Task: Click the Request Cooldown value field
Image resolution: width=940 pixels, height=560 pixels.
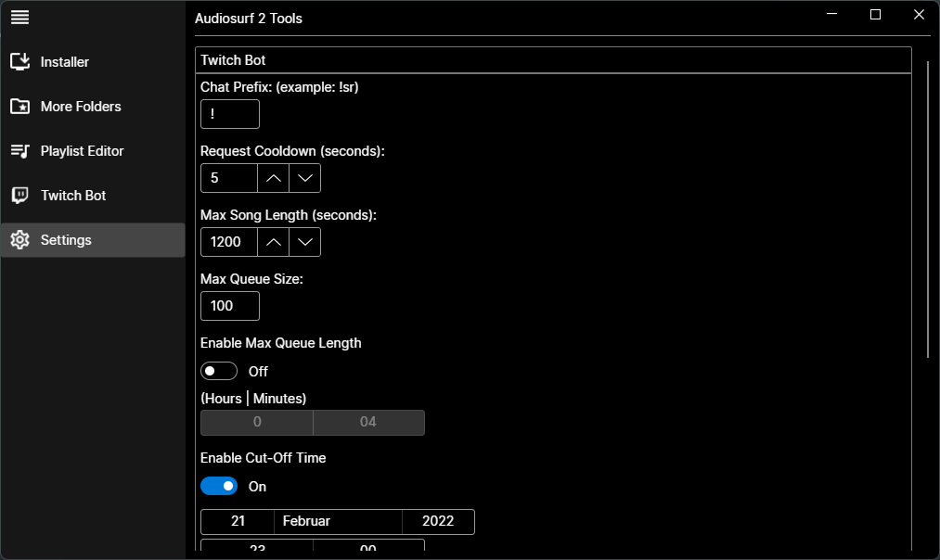Action: pos(229,178)
